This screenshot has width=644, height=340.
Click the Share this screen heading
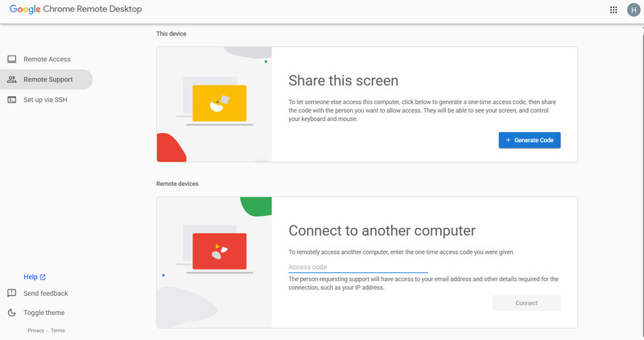pos(344,81)
